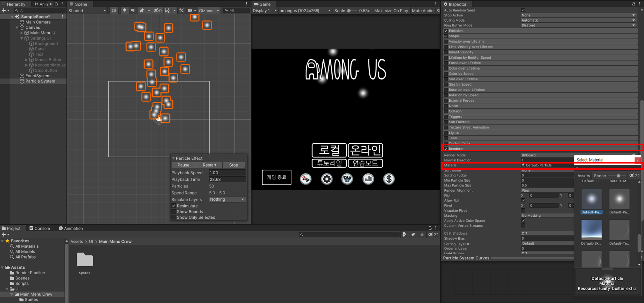The image size is (644, 303).
Task: Open Hierarchy panel three-dot menu
Action: point(62,4)
